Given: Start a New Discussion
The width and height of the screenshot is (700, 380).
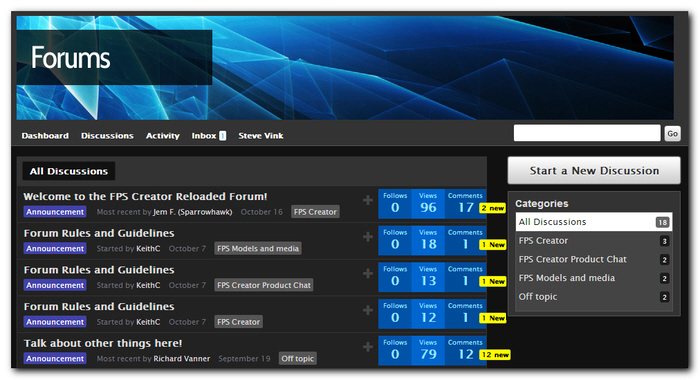Looking at the screenshot, I should click(594, 171).
